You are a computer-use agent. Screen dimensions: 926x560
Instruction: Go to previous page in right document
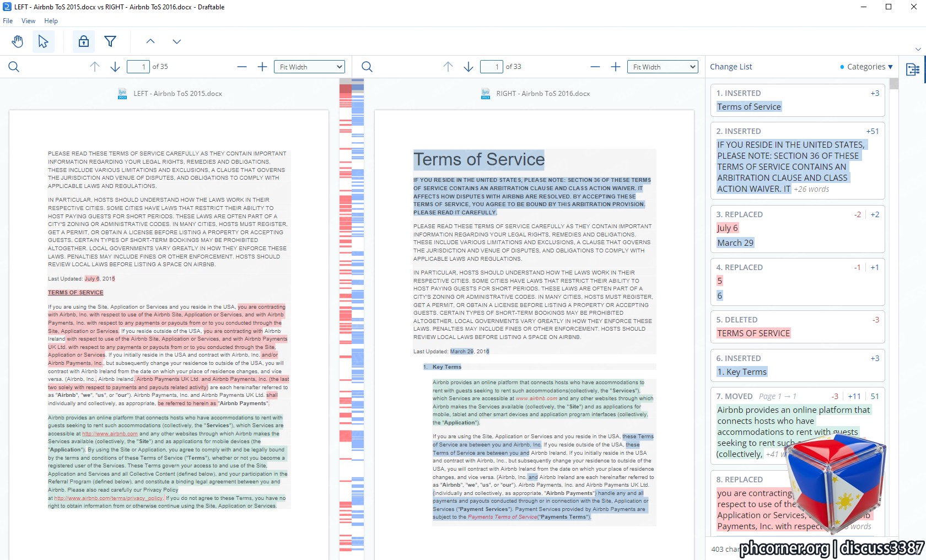click(x=448, y=67)
